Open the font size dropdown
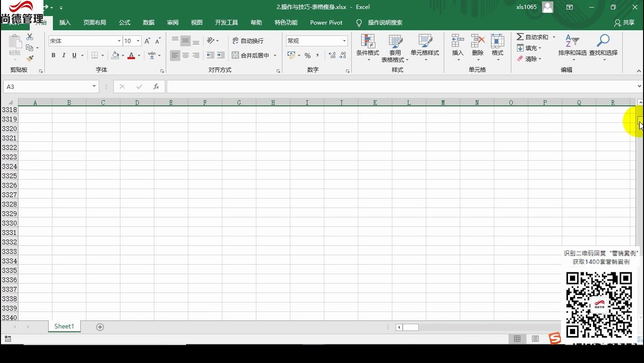Image resolution: width=644 pixels, height=363 pixels. (138, 41)
